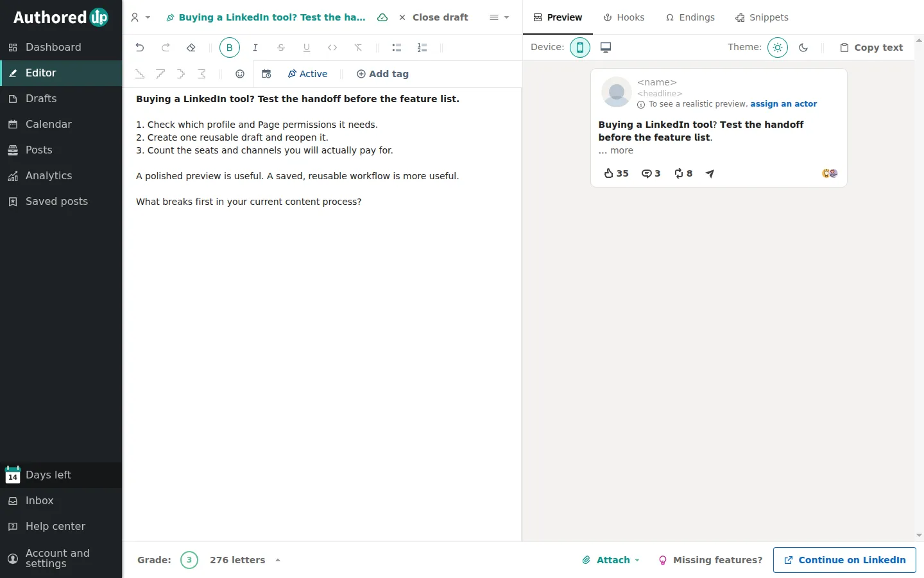Select light theme for preview
Image resolution: width=924 pixels, height=578 pixels.
pyautogui.click(x=778, y=48)
